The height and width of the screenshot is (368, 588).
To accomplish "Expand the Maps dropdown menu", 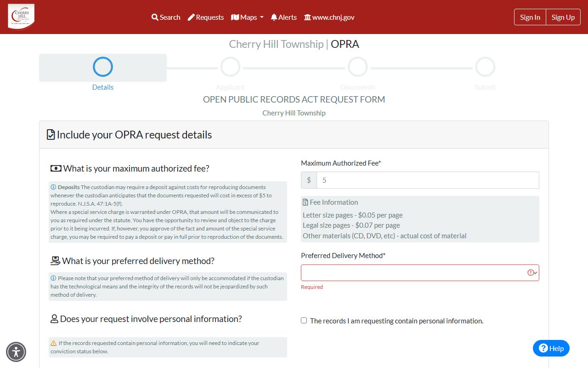I will (247, 17).
